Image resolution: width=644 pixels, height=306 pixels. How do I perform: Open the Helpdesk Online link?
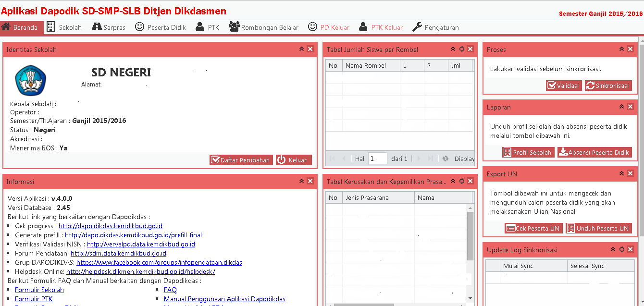140,271
